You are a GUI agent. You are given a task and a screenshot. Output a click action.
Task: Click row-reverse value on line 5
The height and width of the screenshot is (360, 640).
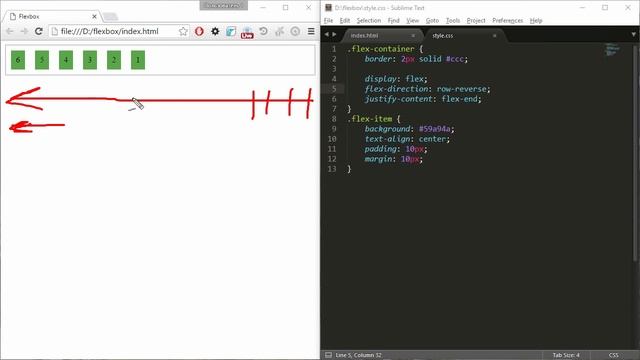[462, 89]
